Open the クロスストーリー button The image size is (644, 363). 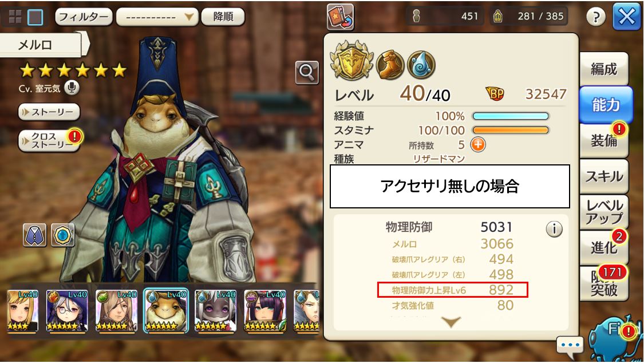(x=49, y=141)
